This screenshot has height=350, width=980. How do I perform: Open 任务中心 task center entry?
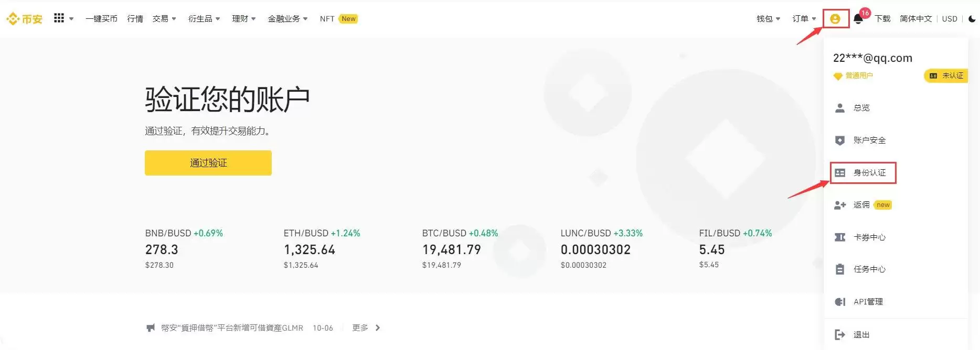(x=869, y=269)
